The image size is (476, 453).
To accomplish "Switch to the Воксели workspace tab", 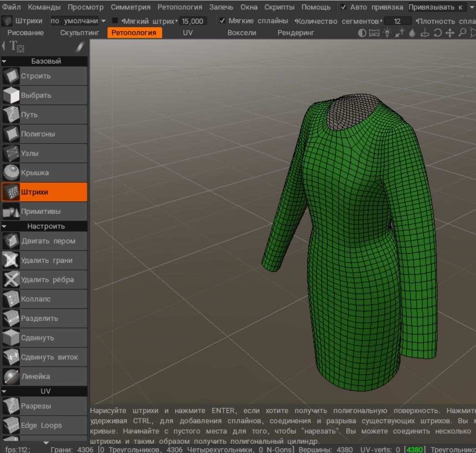I will click(x=244, y=33).
